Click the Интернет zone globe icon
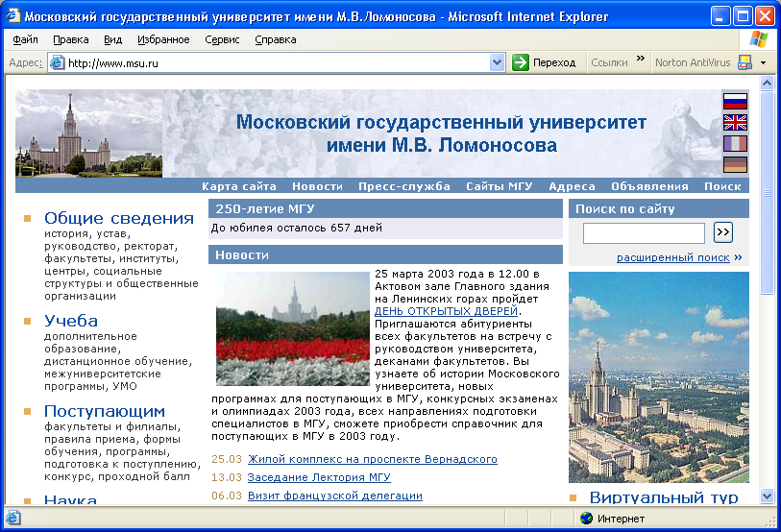 [587, 519]
